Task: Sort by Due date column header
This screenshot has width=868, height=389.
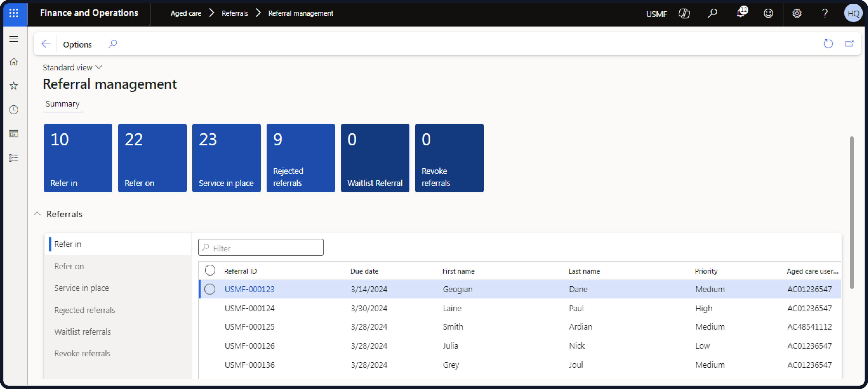Action: (364, 271)
